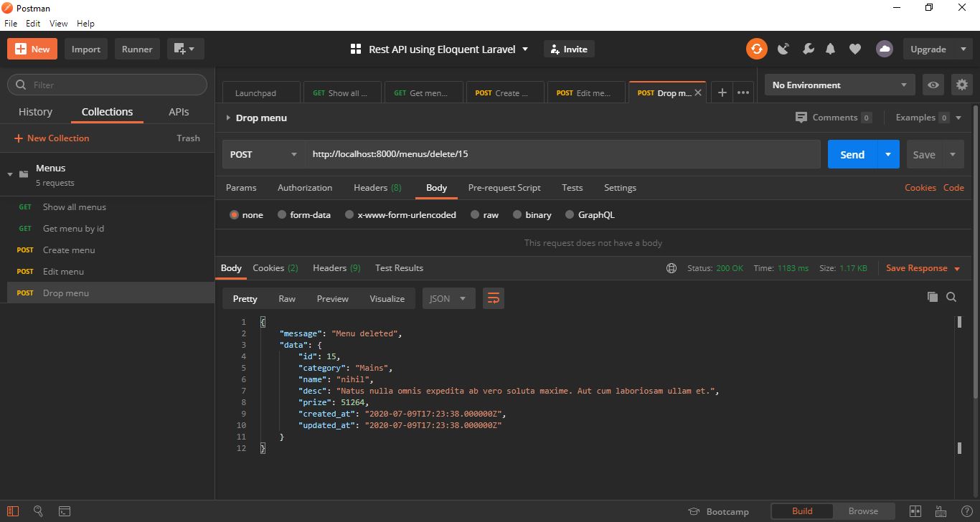This screenshot has width=980, height=522.
Task: Switch to Browse mode
Action: click(x=863, y=511)
